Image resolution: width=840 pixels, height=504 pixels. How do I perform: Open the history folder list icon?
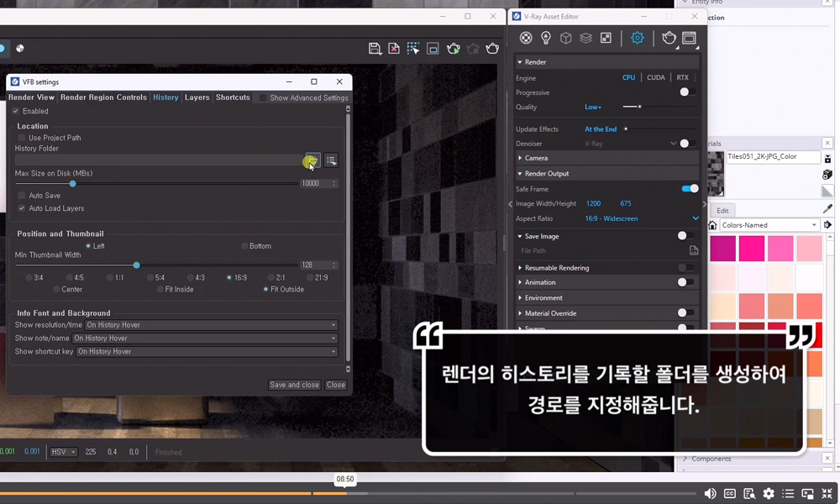(x=331, y=160)
